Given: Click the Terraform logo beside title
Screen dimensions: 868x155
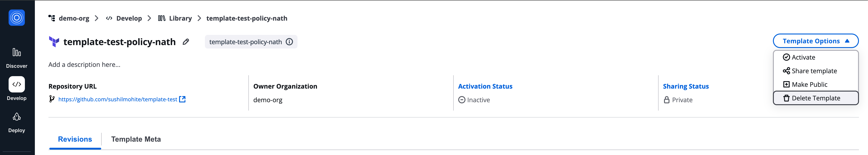Looking at the screenshot, I should click(x=54, y=42).
